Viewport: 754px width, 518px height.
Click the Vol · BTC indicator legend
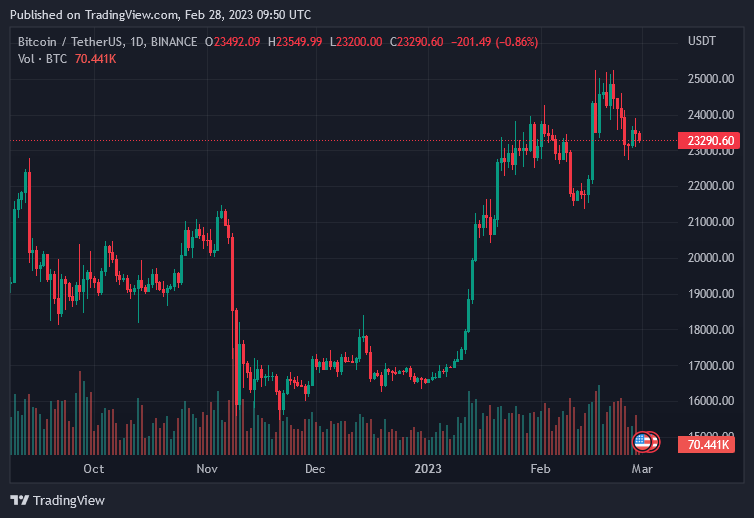coord(40,59)
